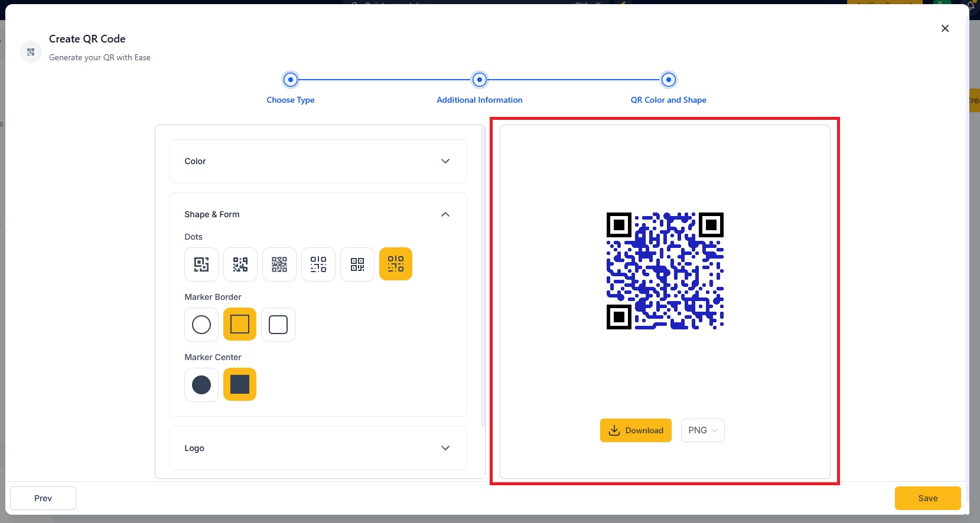Choose square marker center
Viewport: 980px width, 523px height.
tap(240, 384)
